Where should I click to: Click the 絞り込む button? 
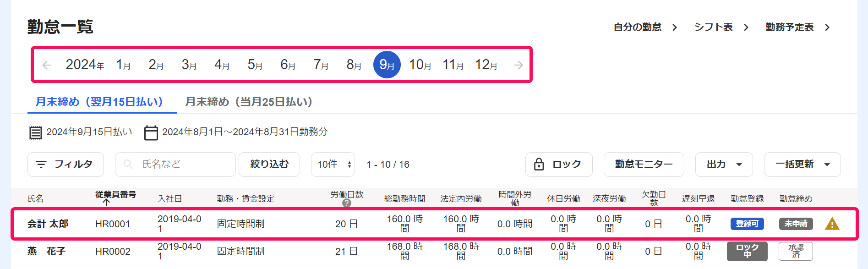[269, 165]
